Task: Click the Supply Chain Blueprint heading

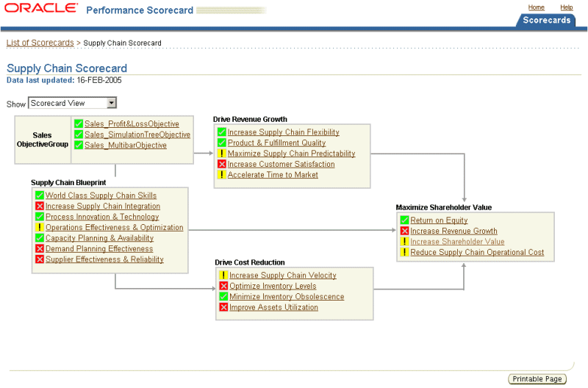Action: (68, 182)
